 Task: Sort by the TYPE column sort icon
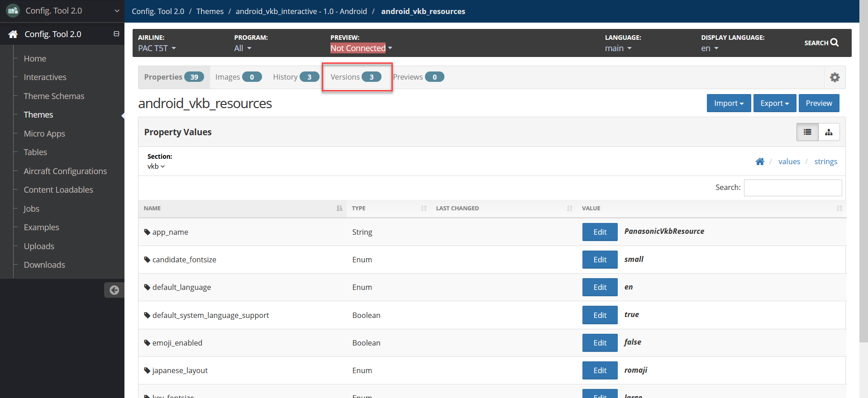[424, 208]
